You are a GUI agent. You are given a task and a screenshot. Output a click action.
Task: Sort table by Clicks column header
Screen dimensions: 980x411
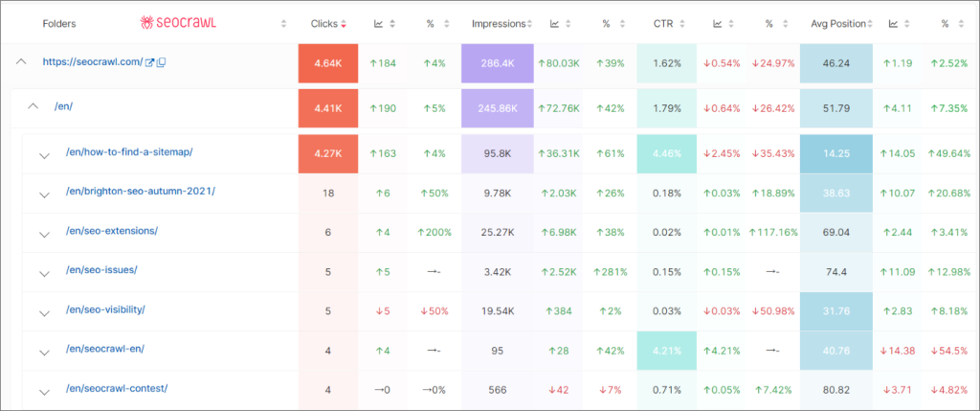pyautogui.click(x=325, y=23)
